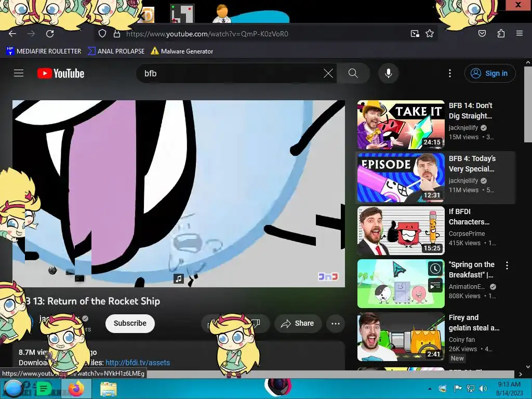Visit the CorpsePrime channel name
532x399 pixels.
click(x=467, y=233)
